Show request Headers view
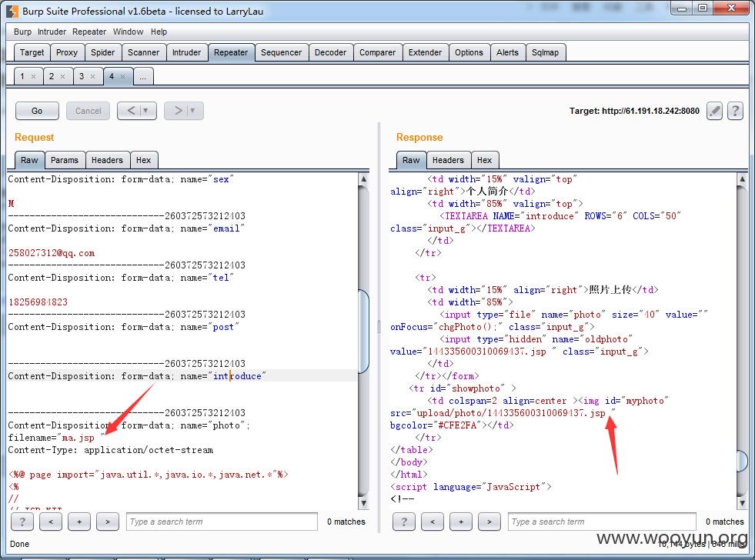 tap(107, 160)
